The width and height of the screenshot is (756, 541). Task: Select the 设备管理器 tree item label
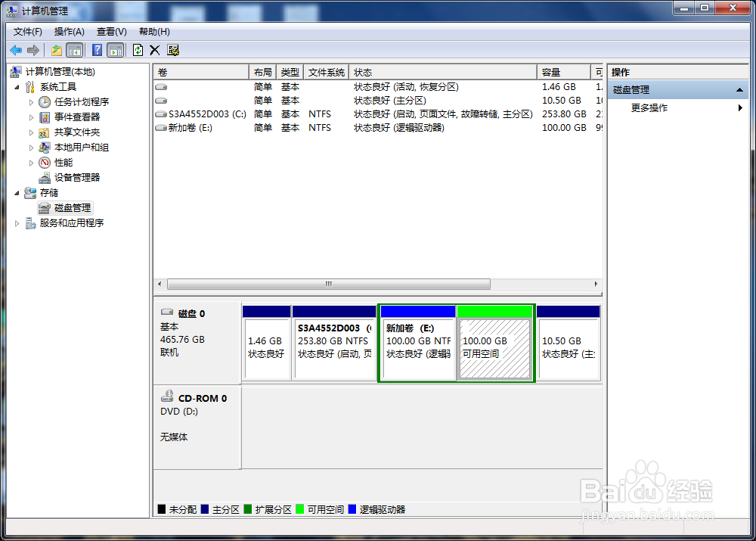[77, 178]
